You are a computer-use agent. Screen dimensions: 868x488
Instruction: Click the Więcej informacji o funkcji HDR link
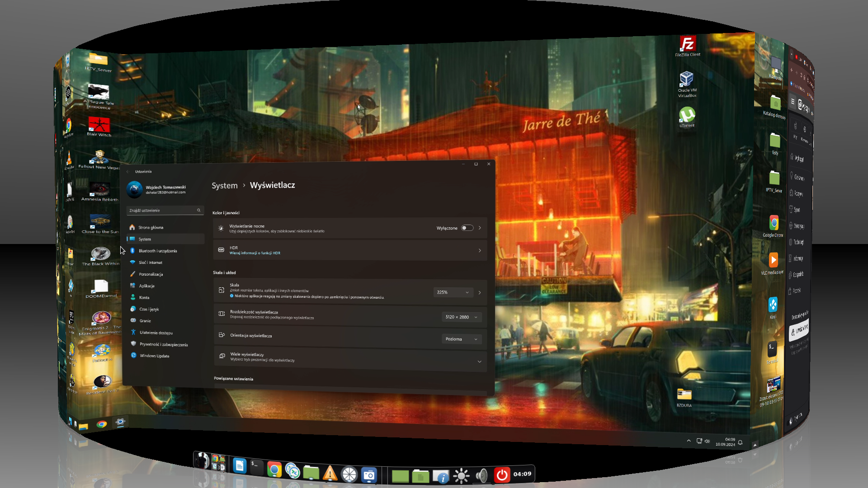[255, 253]
